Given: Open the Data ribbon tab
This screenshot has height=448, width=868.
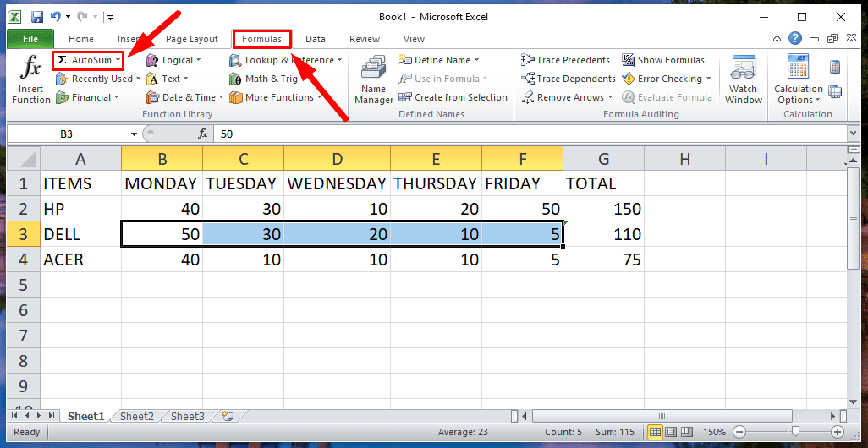Looking at the screenshot, I should point(316,39).
